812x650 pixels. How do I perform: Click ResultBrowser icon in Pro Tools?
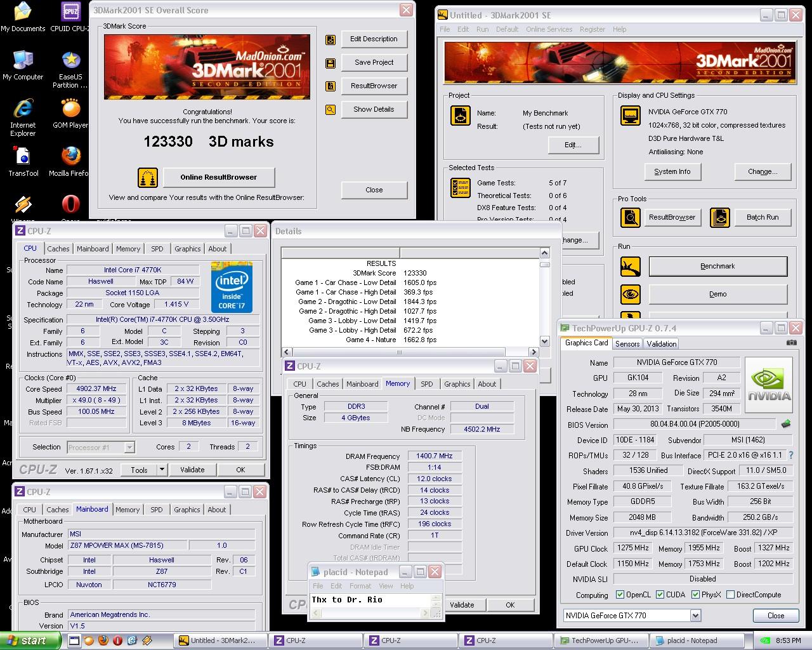[x=630, y=218]
